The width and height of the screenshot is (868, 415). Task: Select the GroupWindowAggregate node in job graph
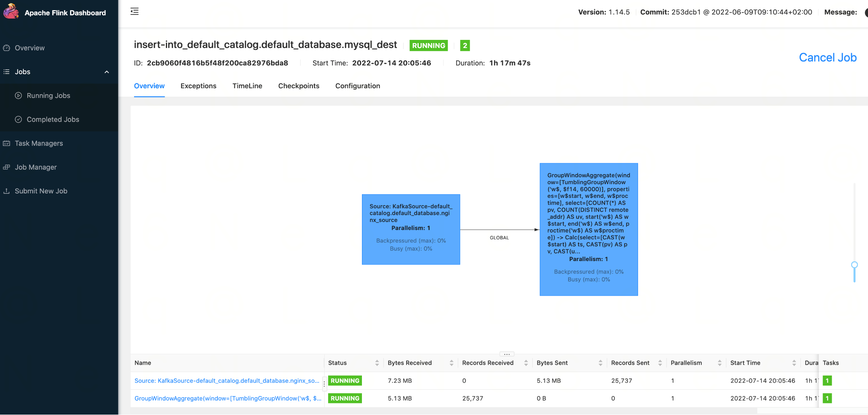click(589, 230)
